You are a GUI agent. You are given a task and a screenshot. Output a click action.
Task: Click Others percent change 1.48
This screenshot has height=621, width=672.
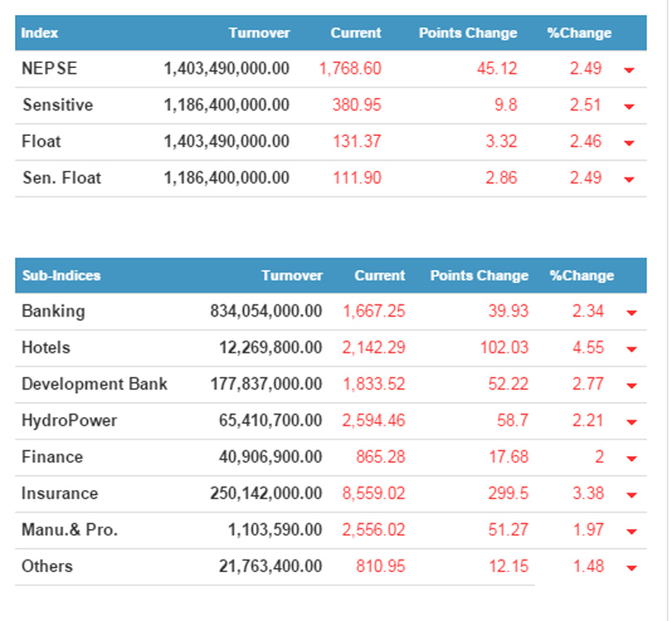[588, 566]
